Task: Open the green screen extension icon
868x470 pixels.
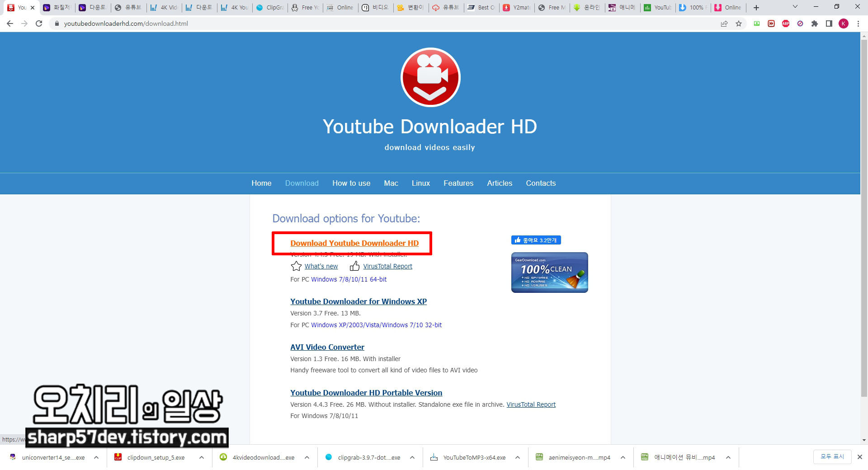Action: tap(757, 23)
